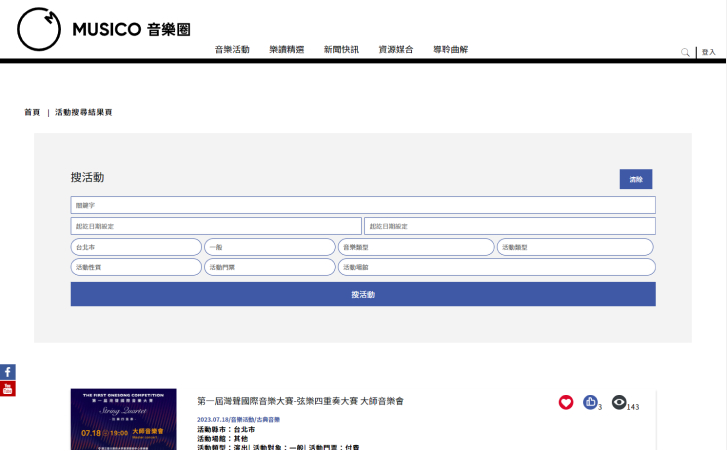Open the 新聞快訊 menu item

click(x=341, y=50)
